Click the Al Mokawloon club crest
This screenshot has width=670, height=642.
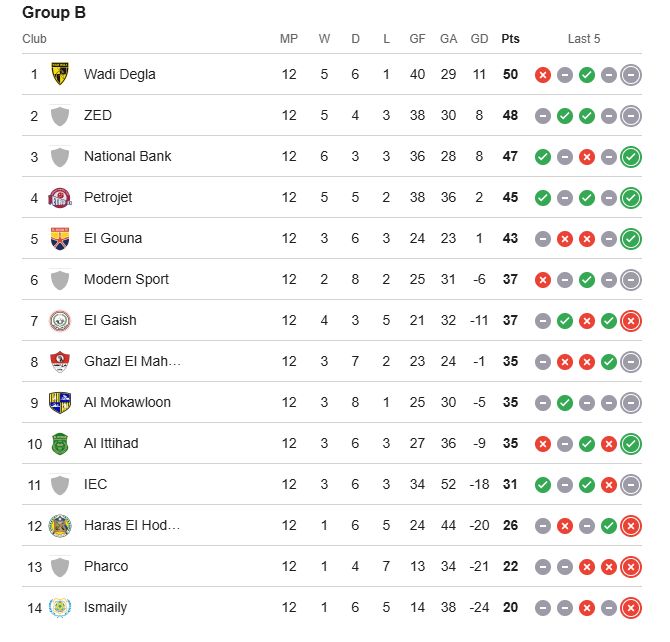point(60,403)
